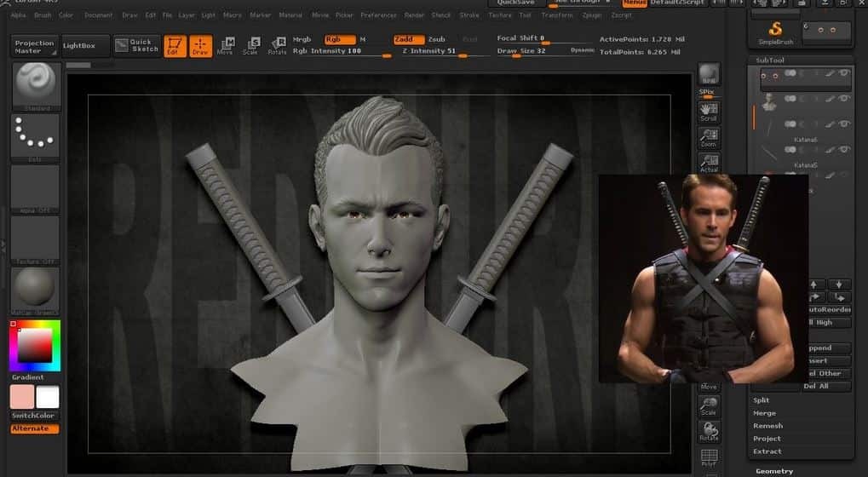The width and height of the screenshot is (868, 477).
Task: Hide the Katana6 subtool with its eye icon
Action: click(843, 124)
